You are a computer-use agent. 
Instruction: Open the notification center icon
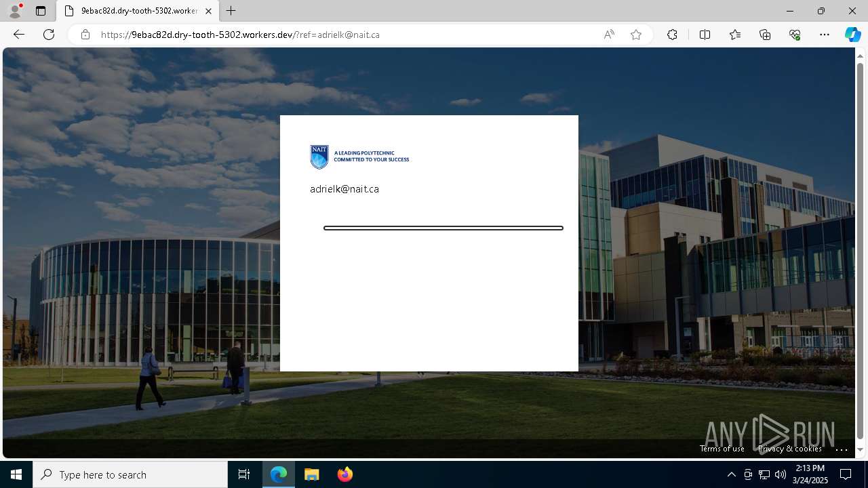tap(846, 474)
